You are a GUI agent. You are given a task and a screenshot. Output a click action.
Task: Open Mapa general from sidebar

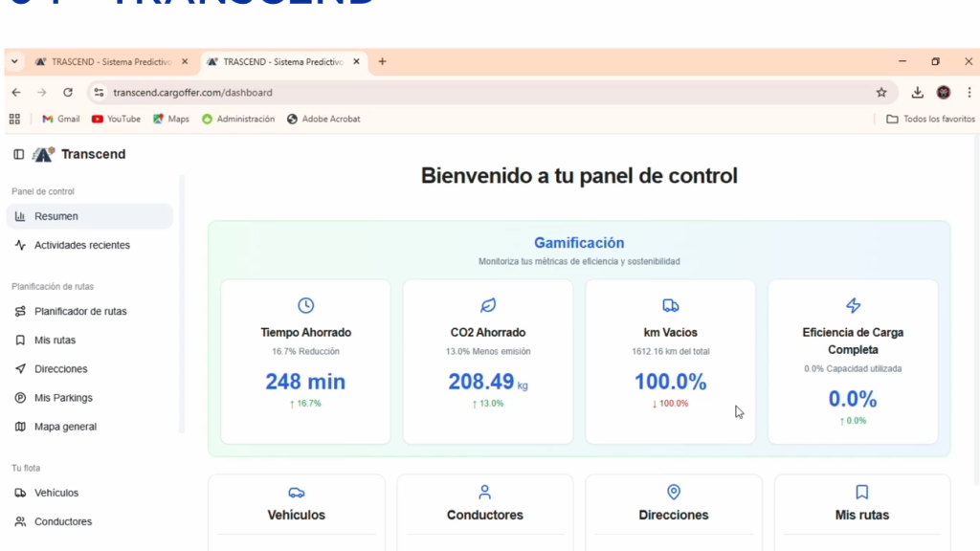point(65,427)
